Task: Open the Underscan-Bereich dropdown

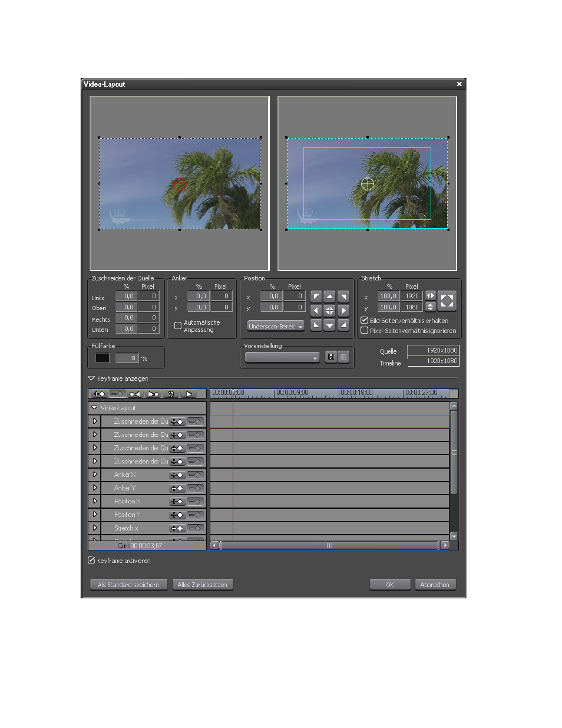Action: [276, 326]
